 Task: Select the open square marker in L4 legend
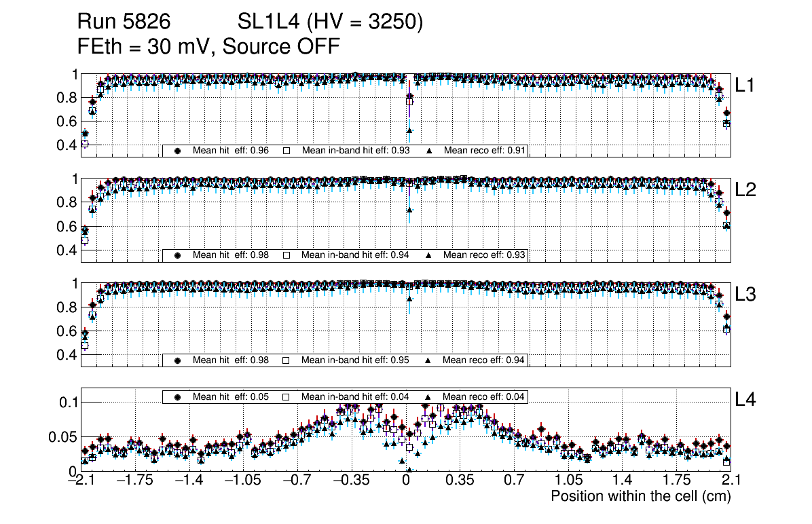[x=286, y=396]
